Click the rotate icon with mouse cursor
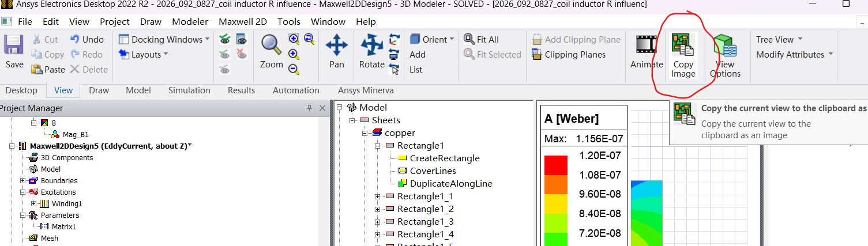Screen dimensions: 868x246 [394, 70]
